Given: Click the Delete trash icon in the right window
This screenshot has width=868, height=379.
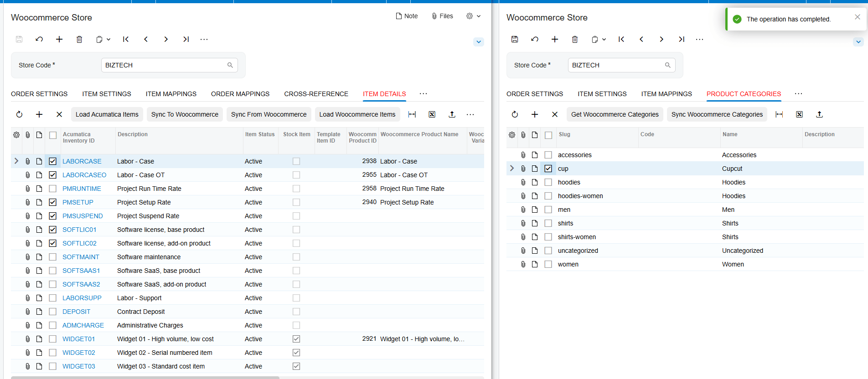Looking at the screenshot, I should (575, 39).
